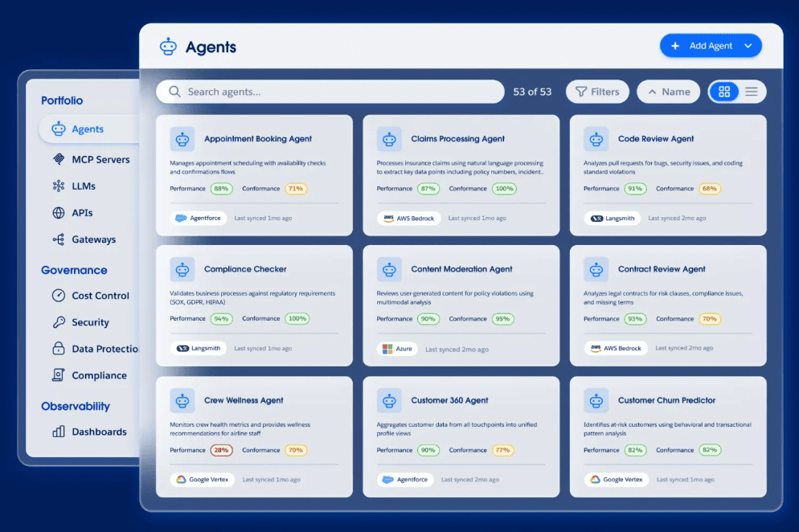Image resolution: width=799 pixels, height=532 pixels.
Task: Switch to grid view
Action: coord(724,92)
